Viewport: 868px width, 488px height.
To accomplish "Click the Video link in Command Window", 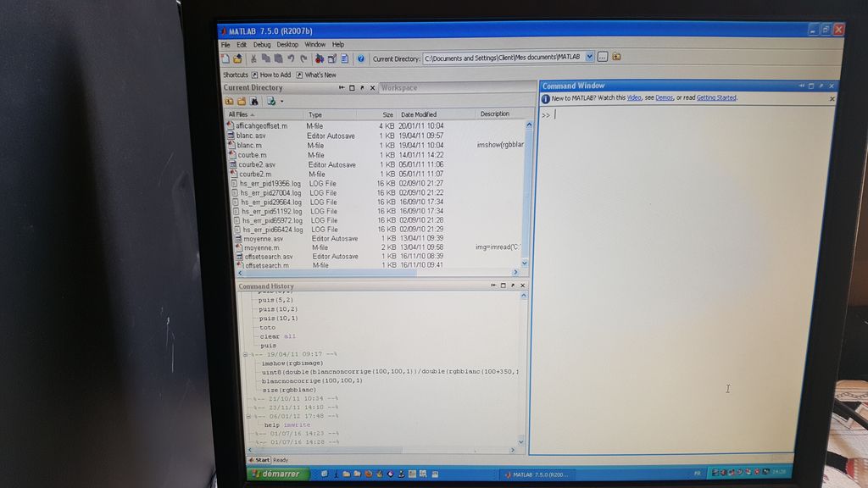I will coord(634,98).
